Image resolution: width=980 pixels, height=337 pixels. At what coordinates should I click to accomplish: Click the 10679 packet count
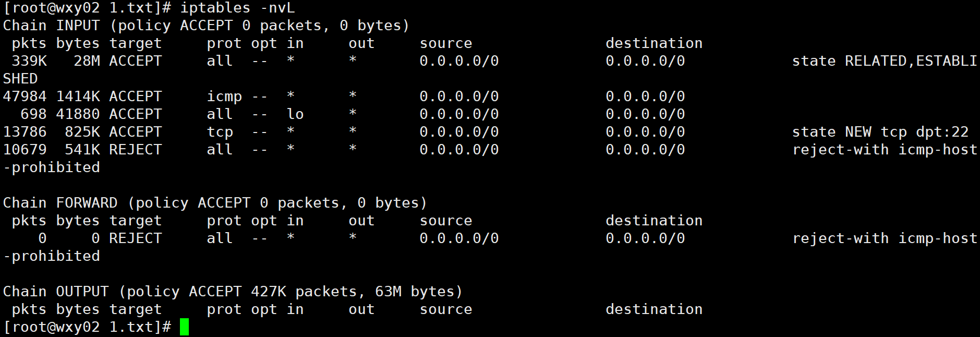[x=25, y=150]
